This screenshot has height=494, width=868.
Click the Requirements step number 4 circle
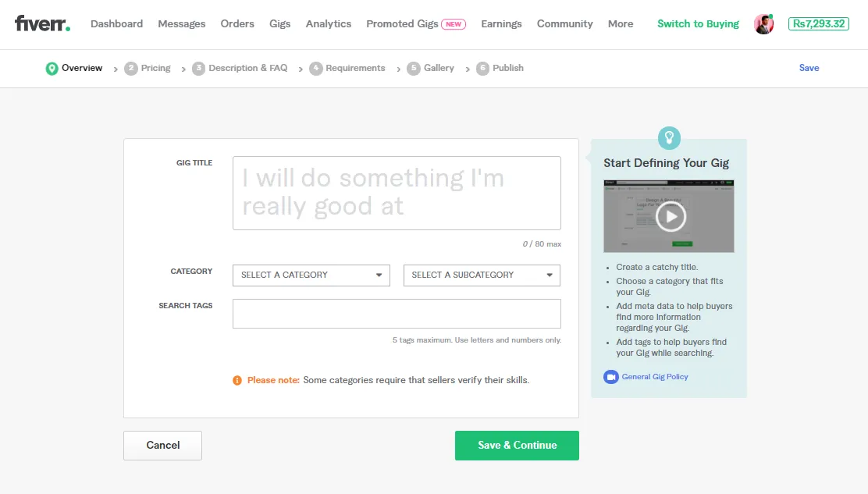click(x=315, y=69)
